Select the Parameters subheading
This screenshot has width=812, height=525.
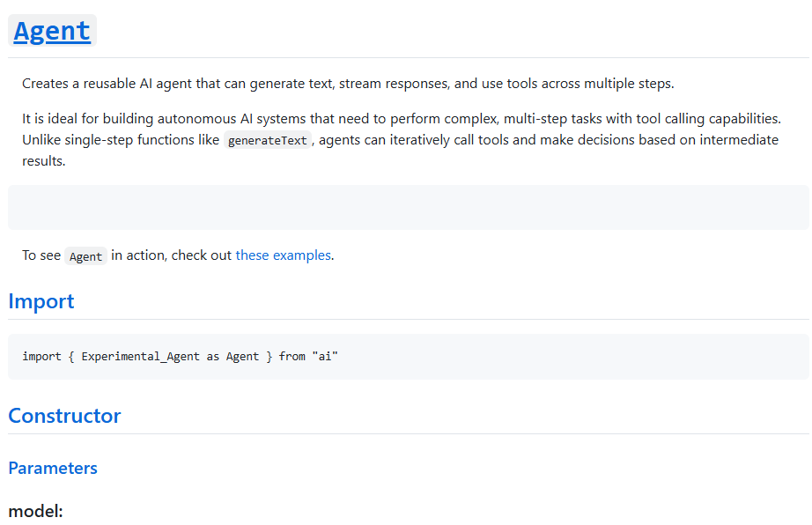click(53, 468)
